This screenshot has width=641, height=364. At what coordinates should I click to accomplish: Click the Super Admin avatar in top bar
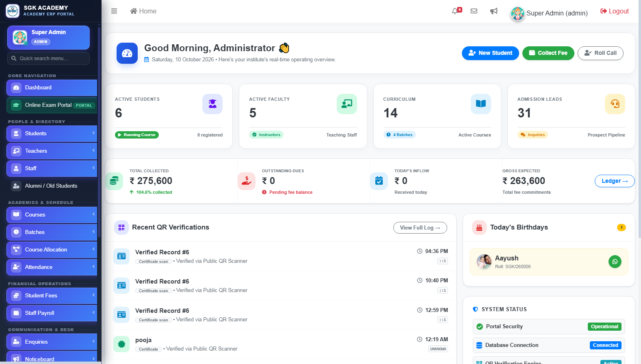click(518, 13)
